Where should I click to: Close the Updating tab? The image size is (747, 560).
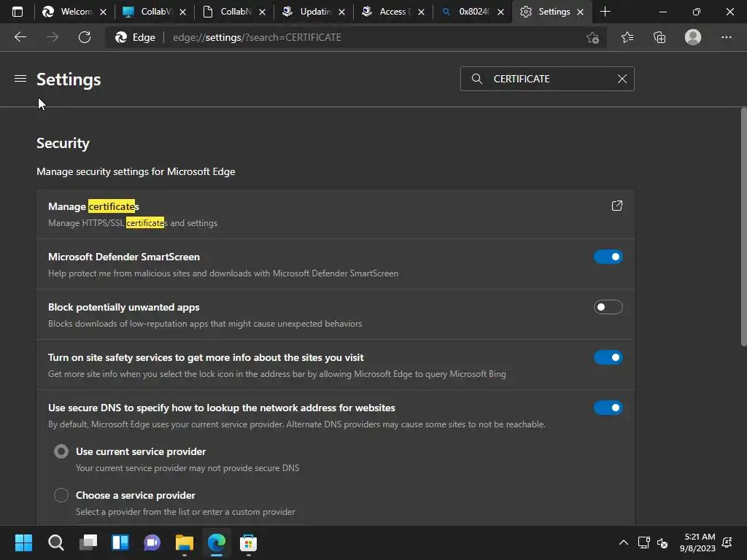point(341,12)
